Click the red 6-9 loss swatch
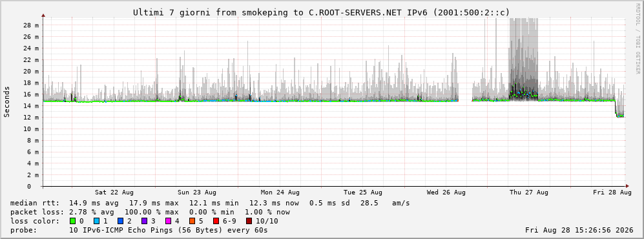Viewport: 644px width, 239px height. [215, 221]
